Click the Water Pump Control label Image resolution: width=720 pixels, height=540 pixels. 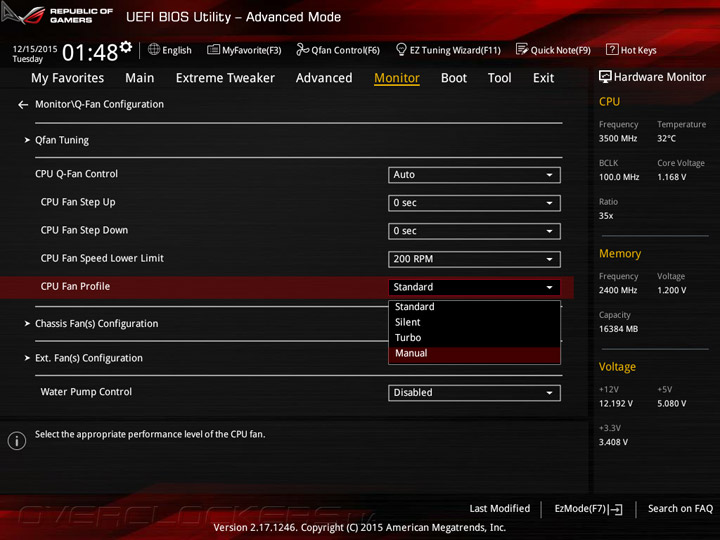[x=86, y=392]
